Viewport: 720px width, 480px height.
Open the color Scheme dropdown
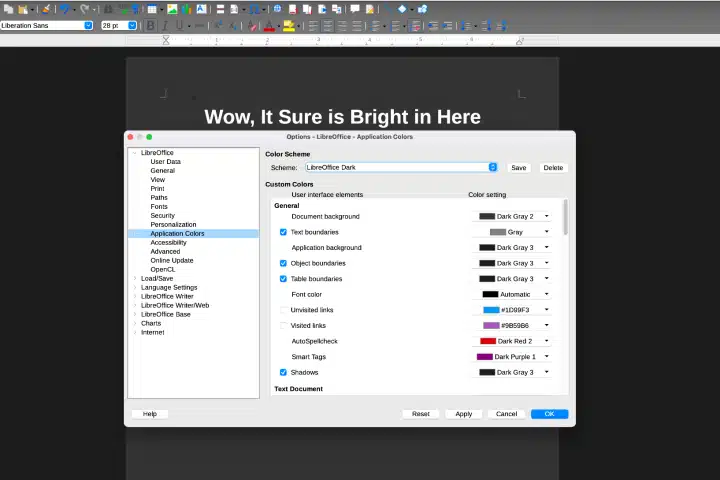493,168
